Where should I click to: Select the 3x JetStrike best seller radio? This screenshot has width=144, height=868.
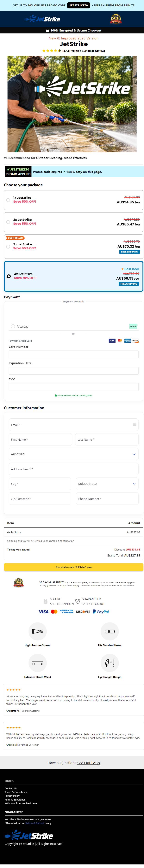point(8,246)
